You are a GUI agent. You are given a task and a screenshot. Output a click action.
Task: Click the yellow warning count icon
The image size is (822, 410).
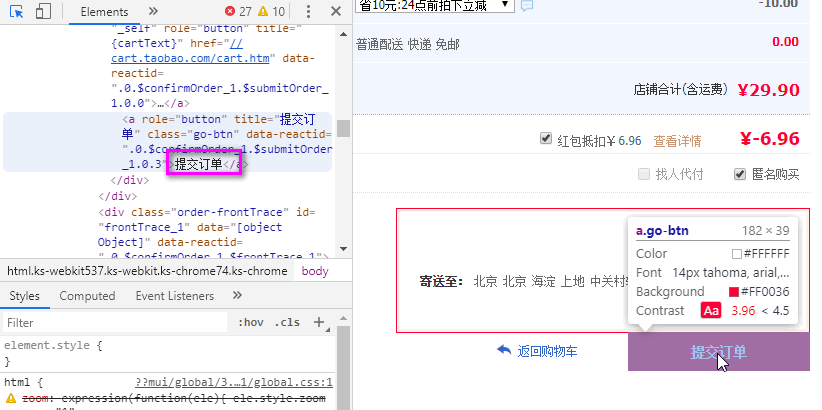coord(263,11)
